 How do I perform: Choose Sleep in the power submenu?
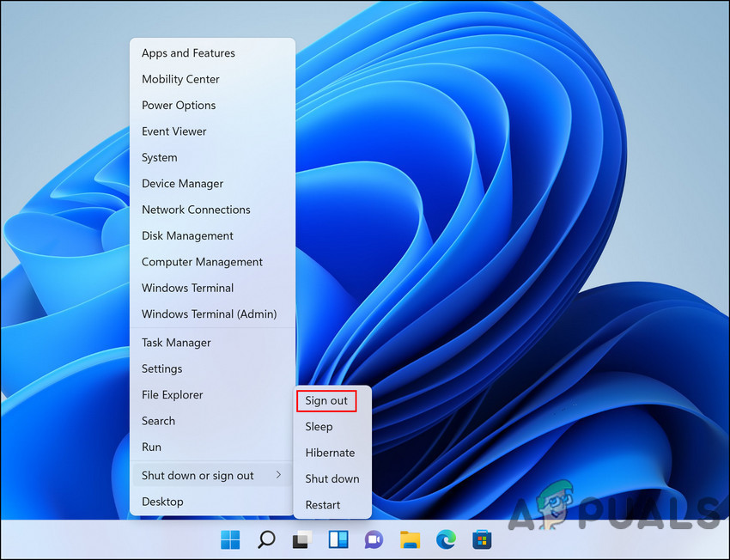(x=319, y=427)
